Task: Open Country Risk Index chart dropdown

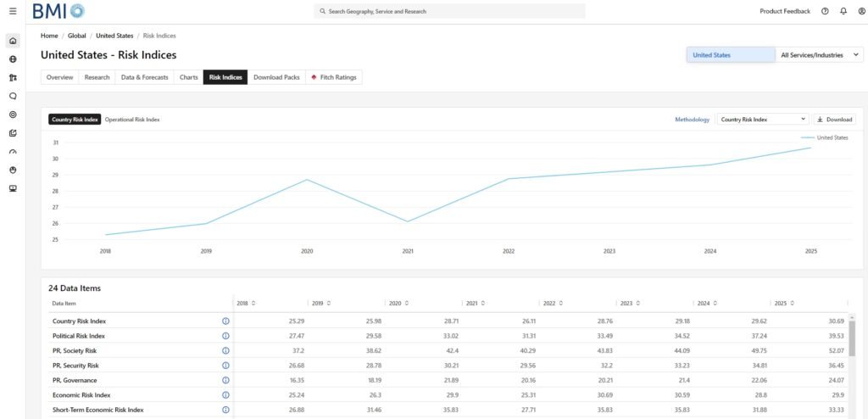Action: click(762, 120)
